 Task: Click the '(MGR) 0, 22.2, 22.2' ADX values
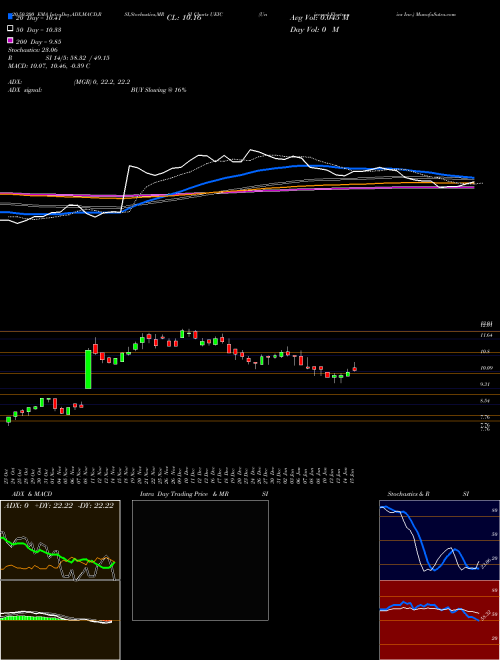[x=102, y=82]
